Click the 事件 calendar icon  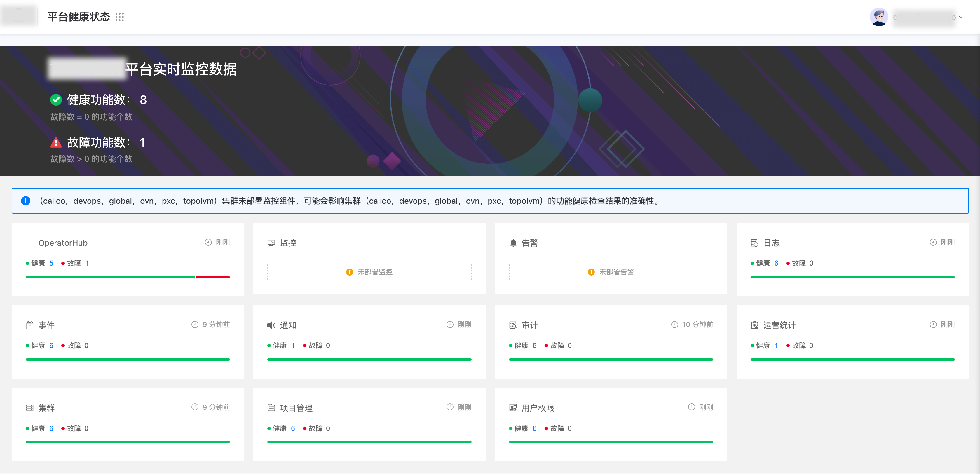[x=30, y=325]
